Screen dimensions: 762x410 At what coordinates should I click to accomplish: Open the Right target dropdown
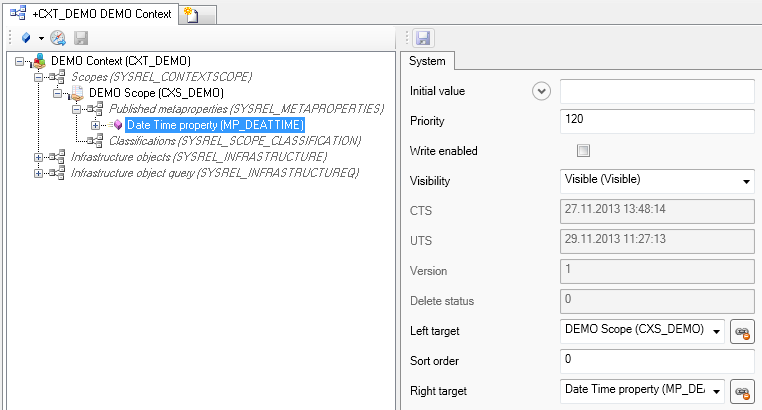(x=716, y=392)
